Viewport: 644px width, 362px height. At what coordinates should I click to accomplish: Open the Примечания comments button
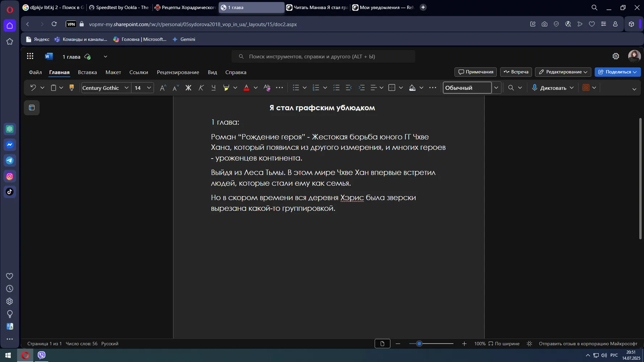click(x=475, y=72)
